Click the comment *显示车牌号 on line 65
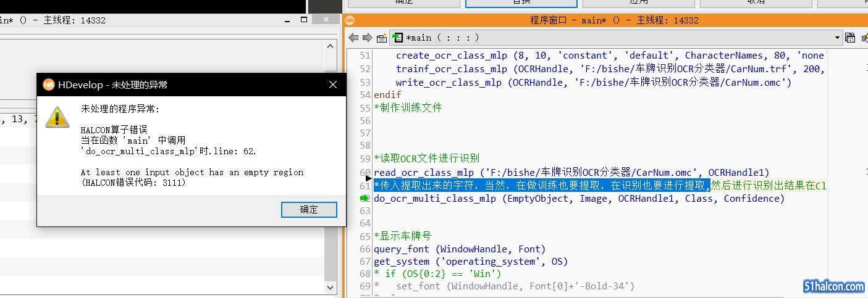This screenshot has width=868, height=298. click(403, 236)
